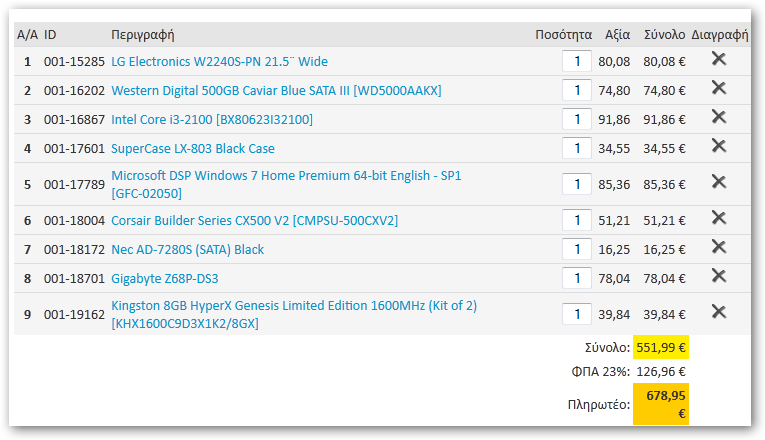Viewport: 765px width, 440px height.
Task: Remove Gigabyte Z68P-DS3 from the cart
Action: (x=719, y=276)
